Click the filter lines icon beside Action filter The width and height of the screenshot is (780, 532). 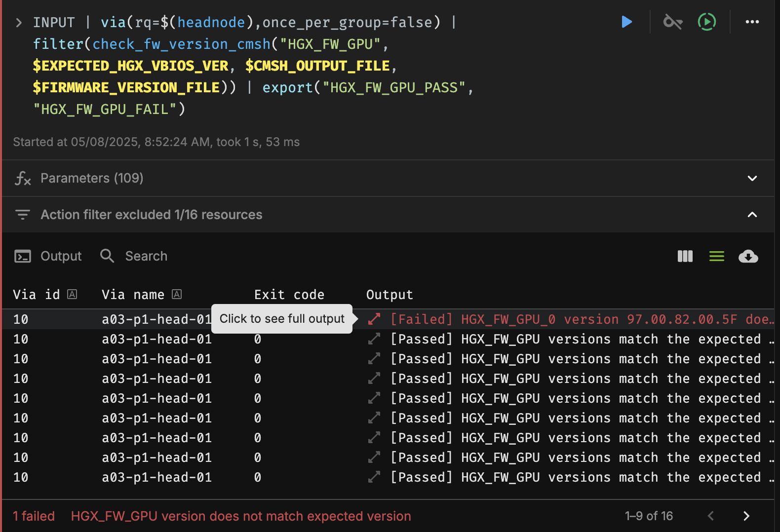click(x=23, y=215)
